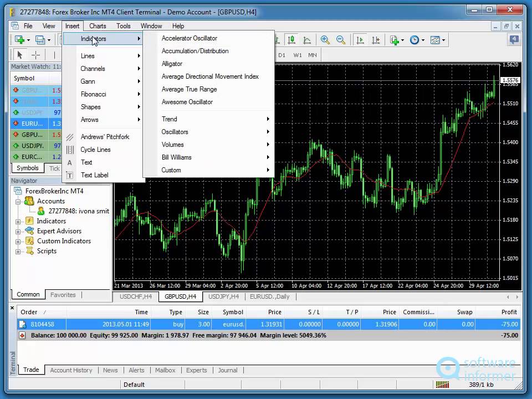Click the connection status bars icon
Image resolution: width=532 pixels, height=399 pixels.
(442, 385)
